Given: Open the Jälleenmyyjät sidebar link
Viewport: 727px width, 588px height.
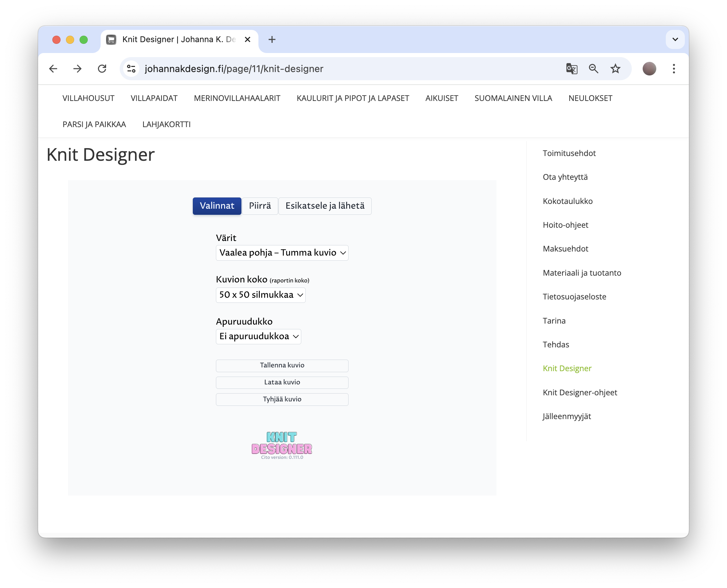Looking at the screenshot, I should coord(567,416).
